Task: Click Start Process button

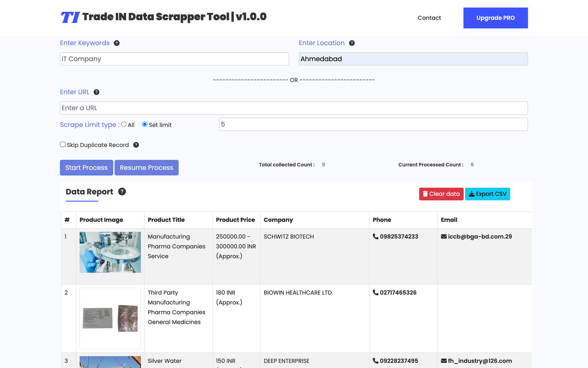Action: click(86, 168)
